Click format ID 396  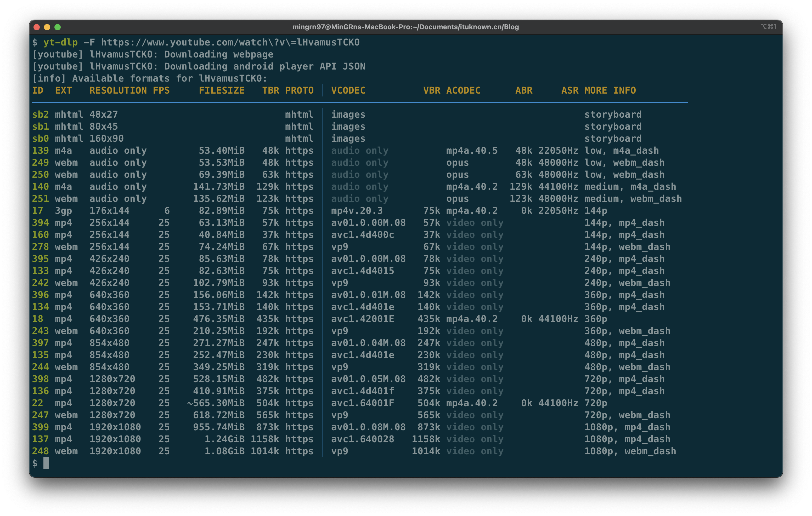tap(41, 295)
